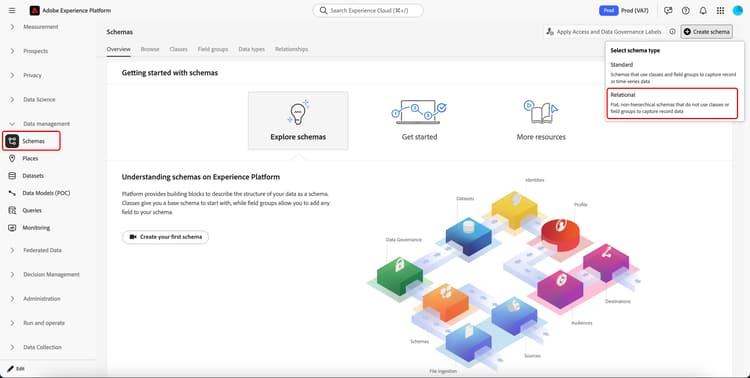Expand the Data Collection section

(x=12, y=347)
